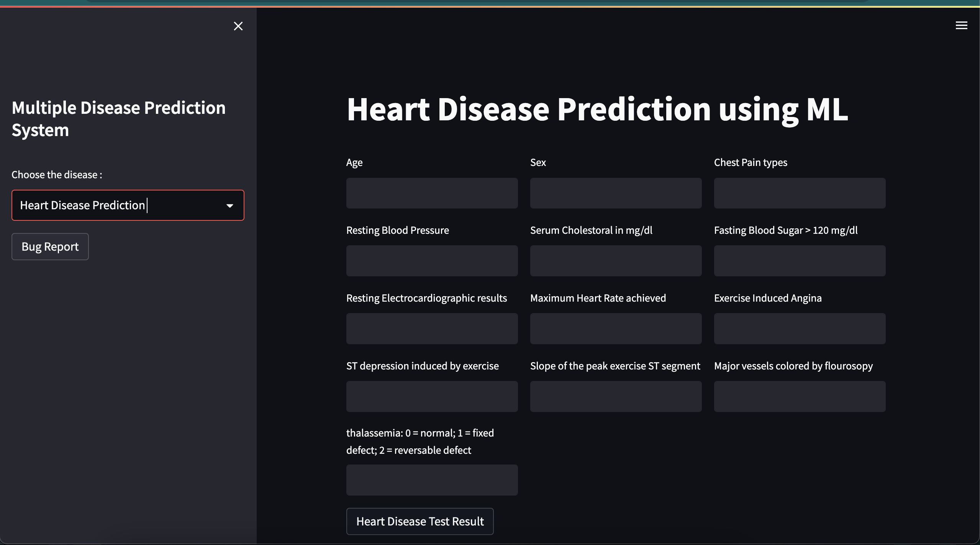The height and width of the screenshot is (545, 980).
Task: Open the Streamlit hamburger menu
Action: (x=962, y=25)
